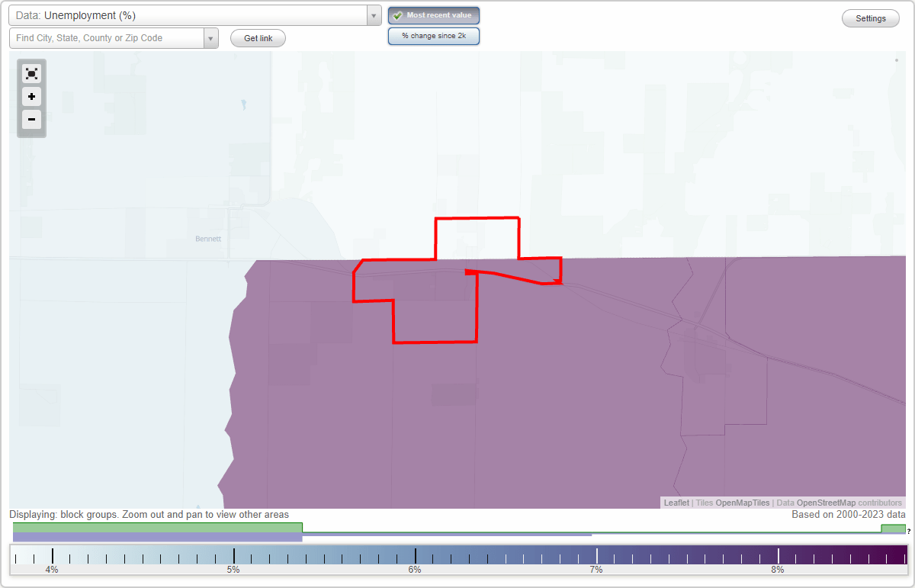Open the Settings panel

click(870, 18)
